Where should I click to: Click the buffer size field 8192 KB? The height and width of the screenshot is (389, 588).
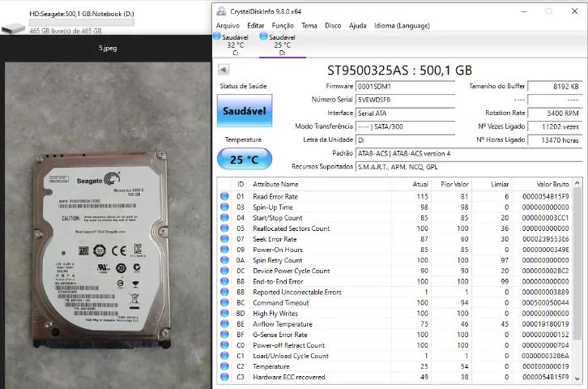tap(555, 86)
